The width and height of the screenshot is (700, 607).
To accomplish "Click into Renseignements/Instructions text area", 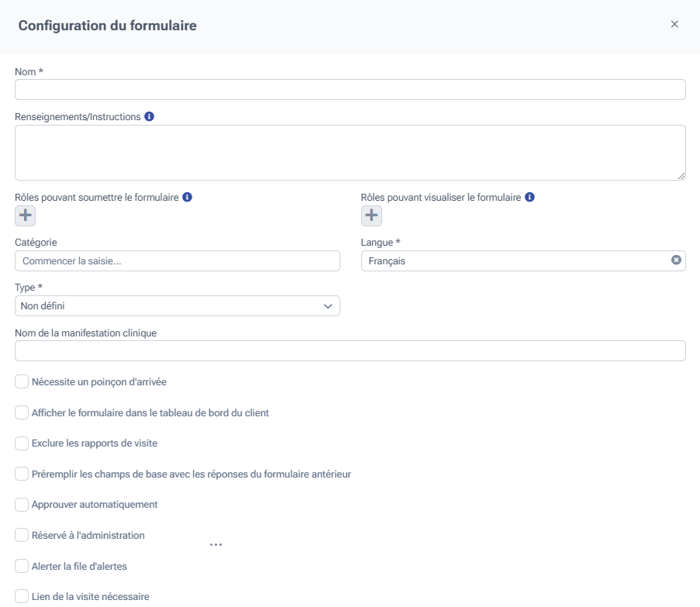I will click(x=350, y=153).
